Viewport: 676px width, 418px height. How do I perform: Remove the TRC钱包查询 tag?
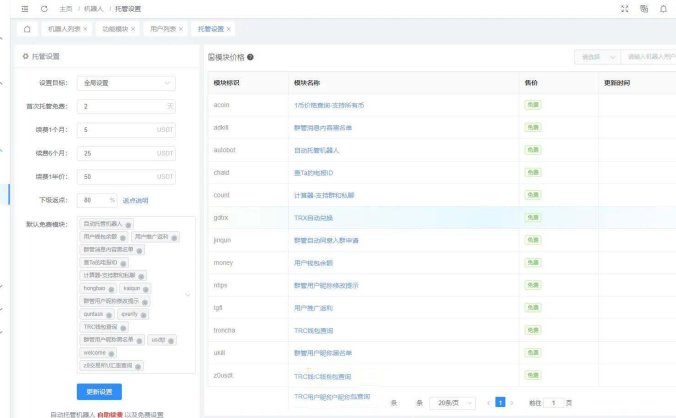[123, 328]
